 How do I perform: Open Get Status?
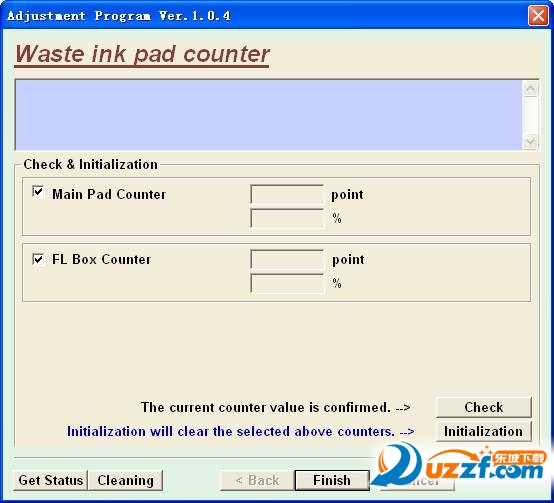point(51,480)
